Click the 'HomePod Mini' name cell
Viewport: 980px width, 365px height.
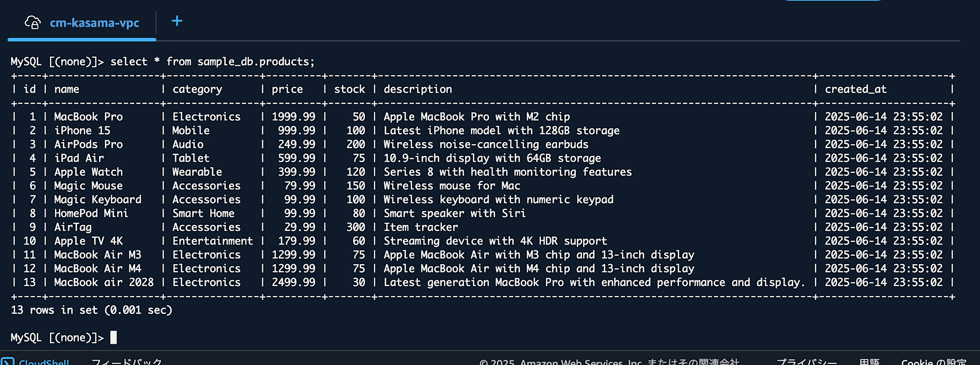pos(91,213)
